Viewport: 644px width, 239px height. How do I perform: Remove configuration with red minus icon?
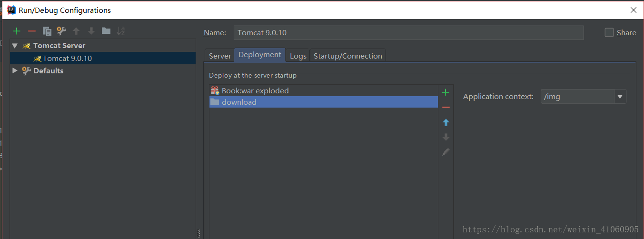[x=32, y=31]
